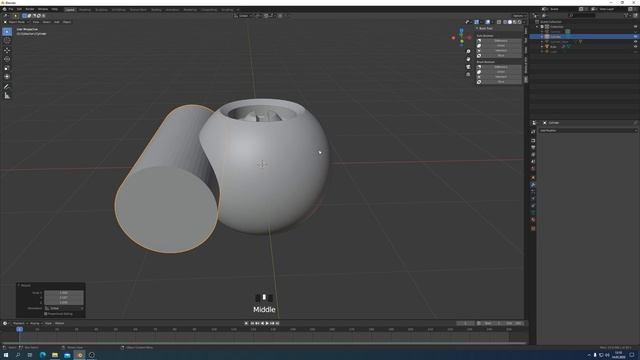Open the Add Modifier dropdown
The width and height of the screenshot is (640, 360).
pyautogui.click(x=588, y=131)
